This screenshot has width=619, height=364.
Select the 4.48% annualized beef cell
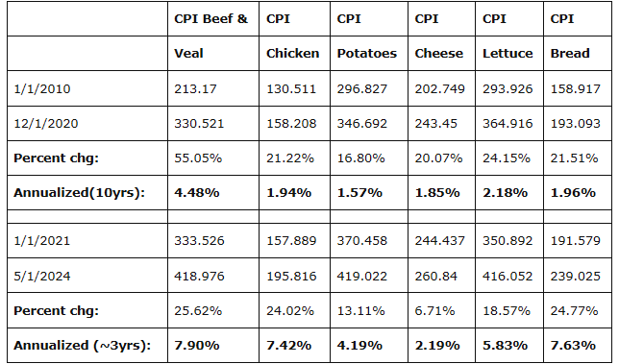[213, 193]
